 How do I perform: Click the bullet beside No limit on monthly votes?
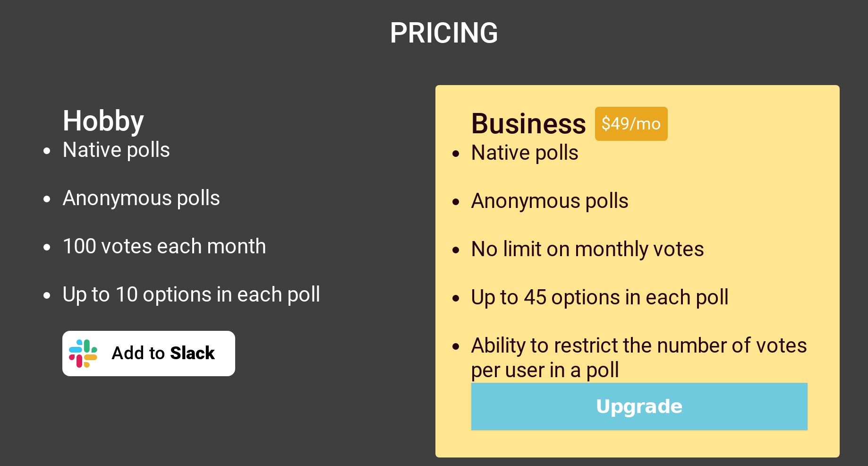pyautogui.click(x=456, y=250)
